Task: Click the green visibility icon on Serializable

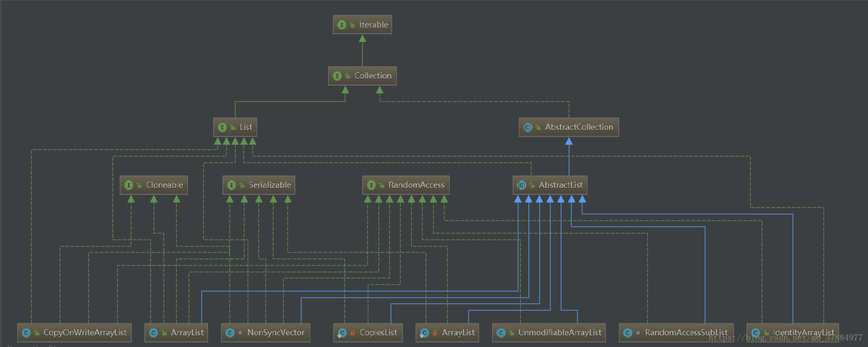Action: (x=242, y=185)
